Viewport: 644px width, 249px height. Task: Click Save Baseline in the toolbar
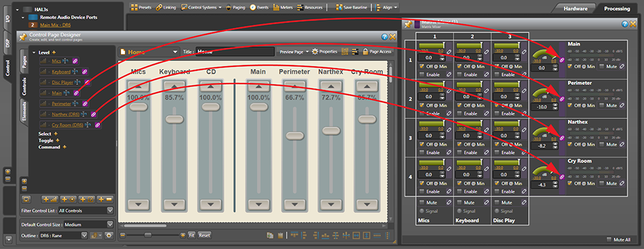pos(352,7)
